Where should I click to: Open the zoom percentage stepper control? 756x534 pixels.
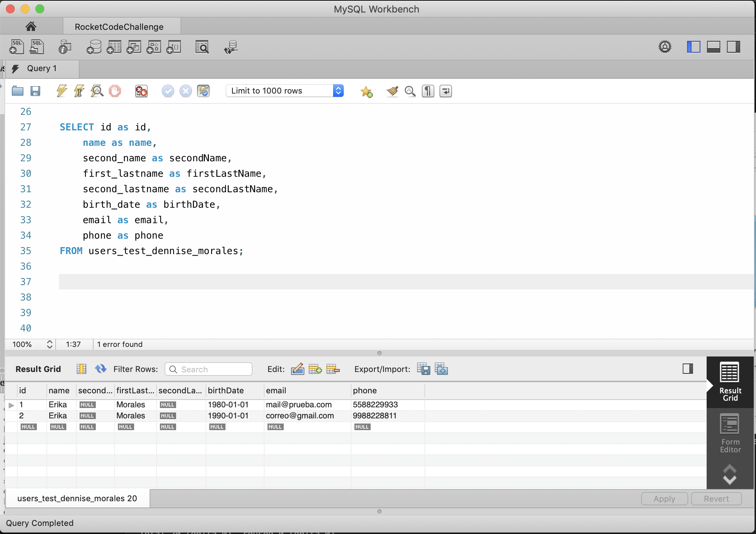pos(50,344)
